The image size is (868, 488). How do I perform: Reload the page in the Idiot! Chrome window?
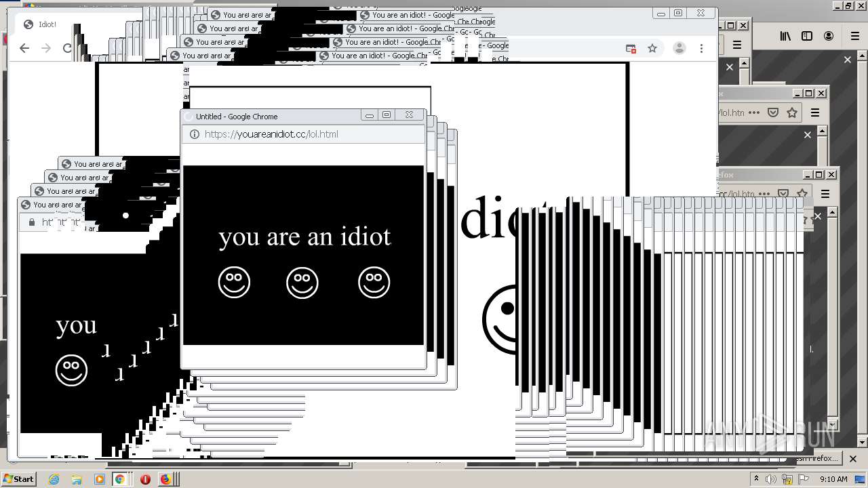(x=67, y=48)
